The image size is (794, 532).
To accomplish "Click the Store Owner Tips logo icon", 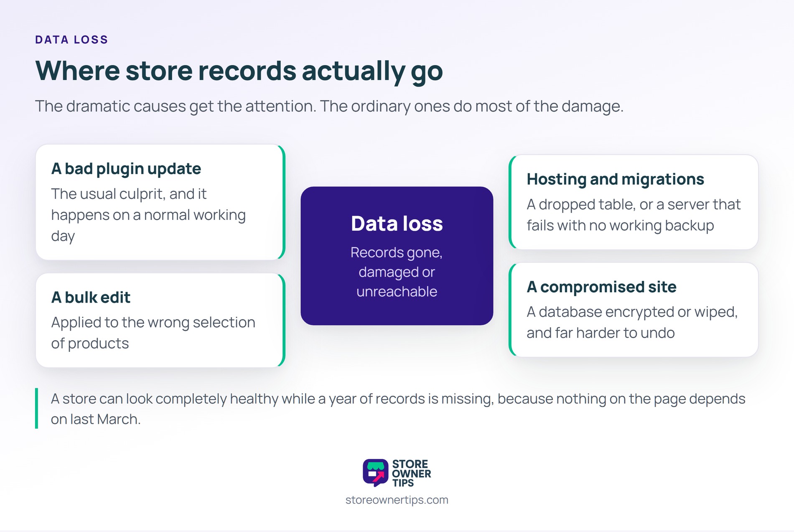I will pyautogui.click(x=375, y=473).
